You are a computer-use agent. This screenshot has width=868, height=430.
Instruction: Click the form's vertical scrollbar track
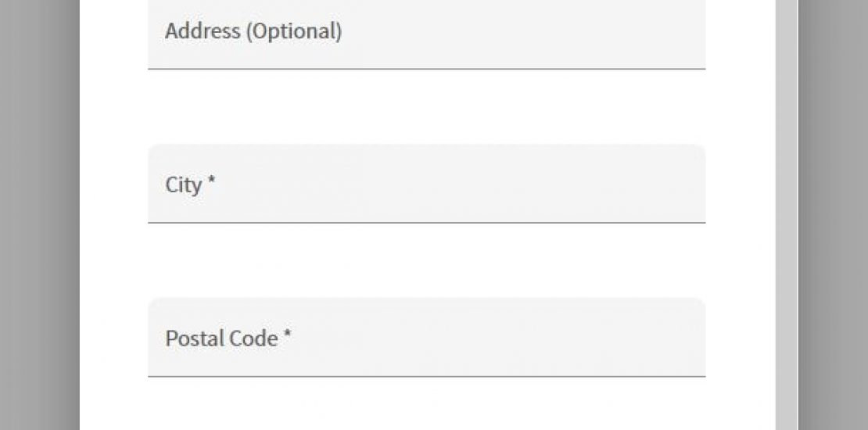point(786,215)
